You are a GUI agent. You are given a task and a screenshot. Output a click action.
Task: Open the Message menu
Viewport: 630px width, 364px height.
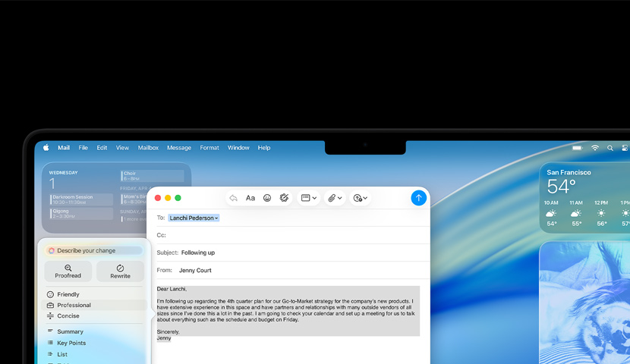[179, 148]
